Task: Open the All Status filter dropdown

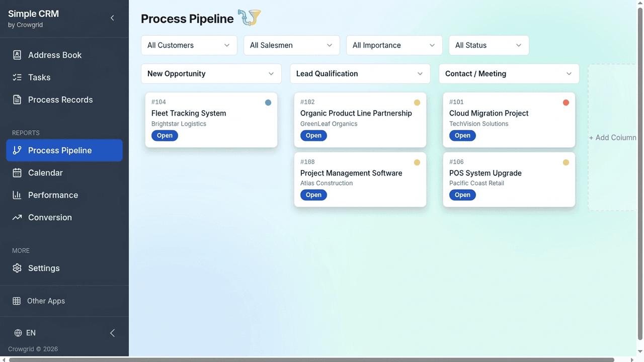Action: point(489,45)
